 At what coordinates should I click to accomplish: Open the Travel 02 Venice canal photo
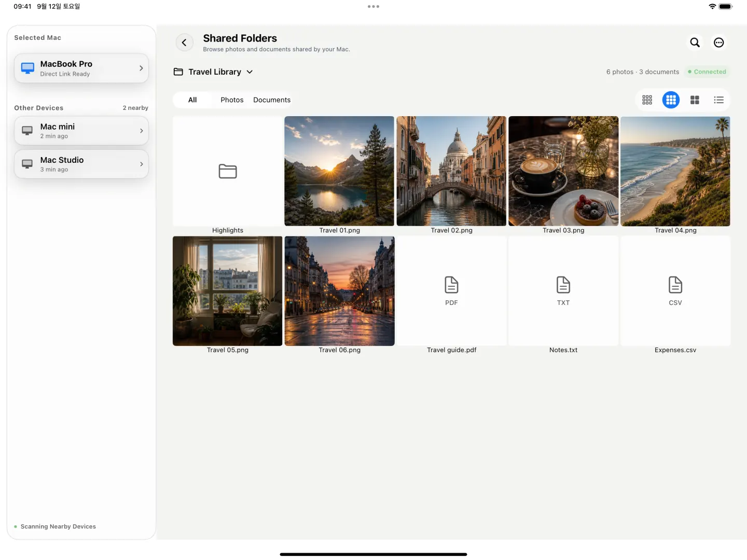coord(451,171)
